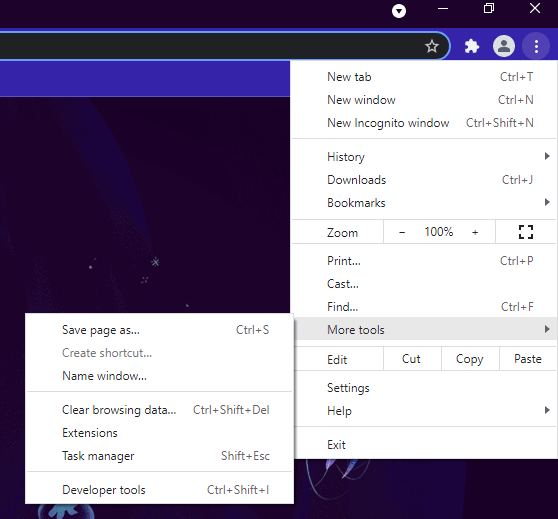Minimize the Chrome window
Viewport: 558px width, 519px height.
tap(443, 9)
